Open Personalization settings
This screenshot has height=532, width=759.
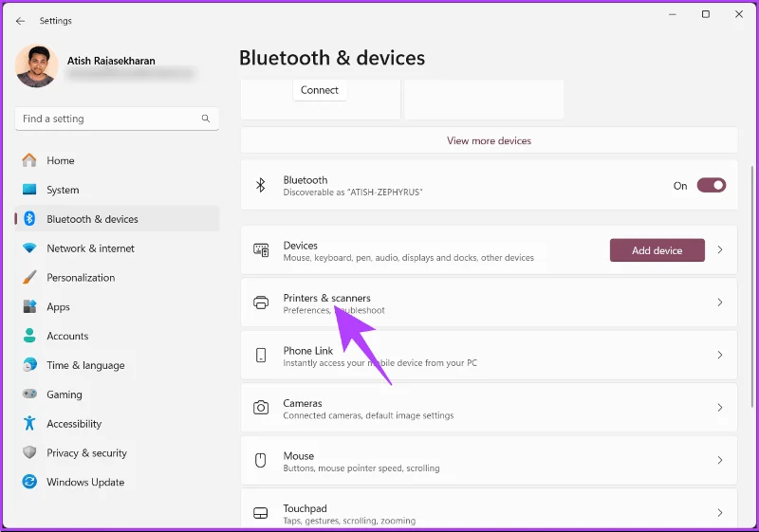[x=117, y=278]
